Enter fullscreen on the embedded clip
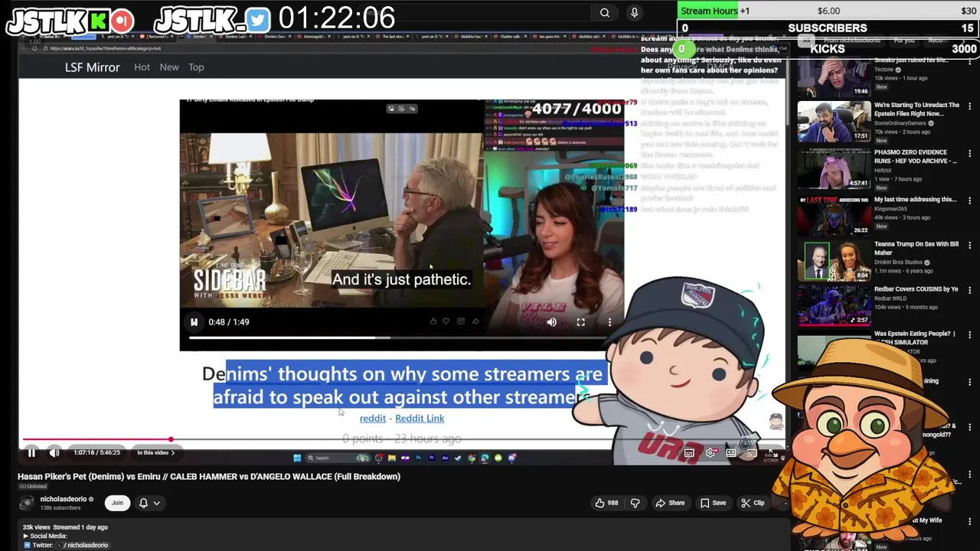Image resolution: width=980 pixels, height=551 pixels. click(580, 322)
